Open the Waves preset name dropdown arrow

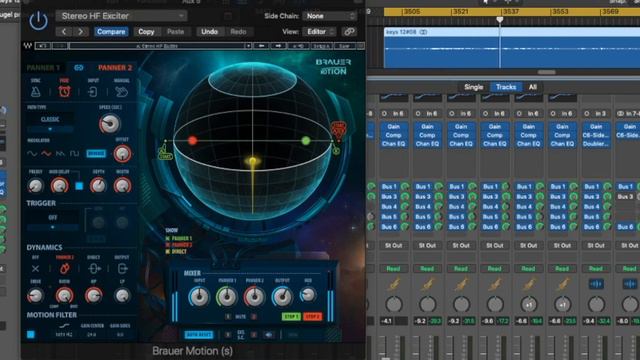[x=248, y=46]
